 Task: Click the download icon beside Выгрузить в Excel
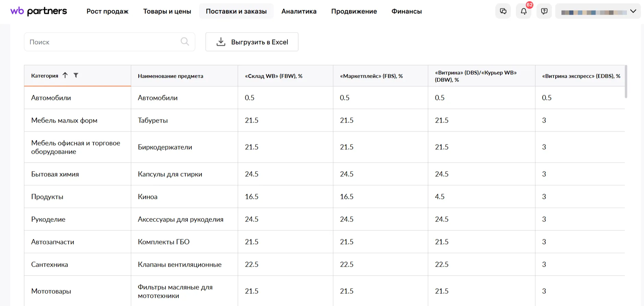point(221,42)
